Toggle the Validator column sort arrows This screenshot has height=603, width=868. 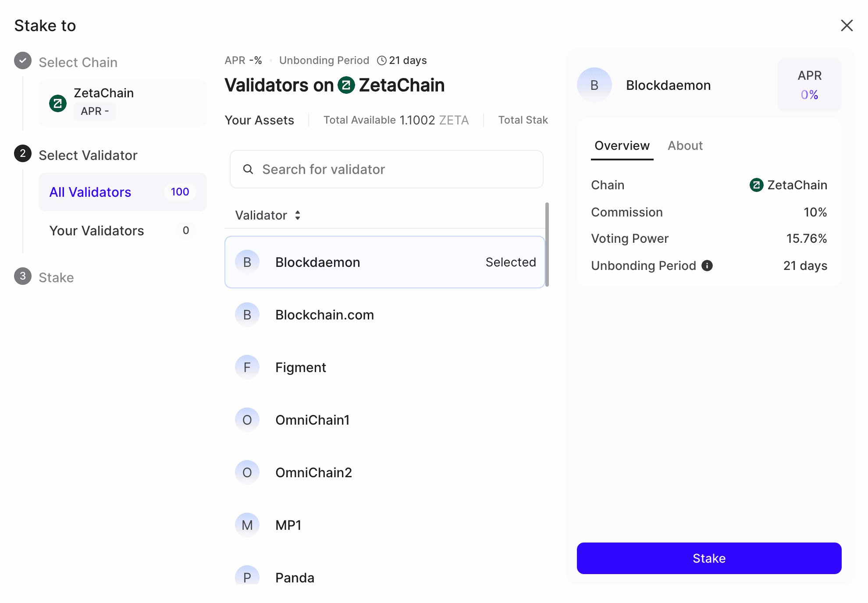click(x=297, y=215)
